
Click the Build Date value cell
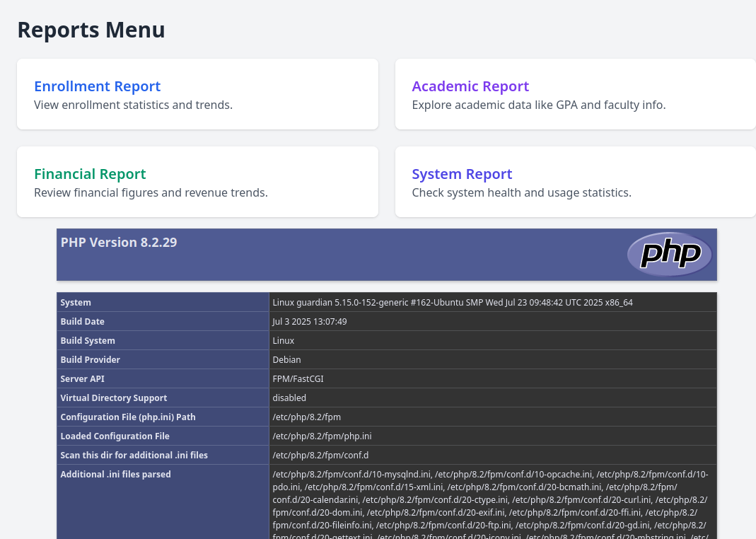click(x=310, y=322)
